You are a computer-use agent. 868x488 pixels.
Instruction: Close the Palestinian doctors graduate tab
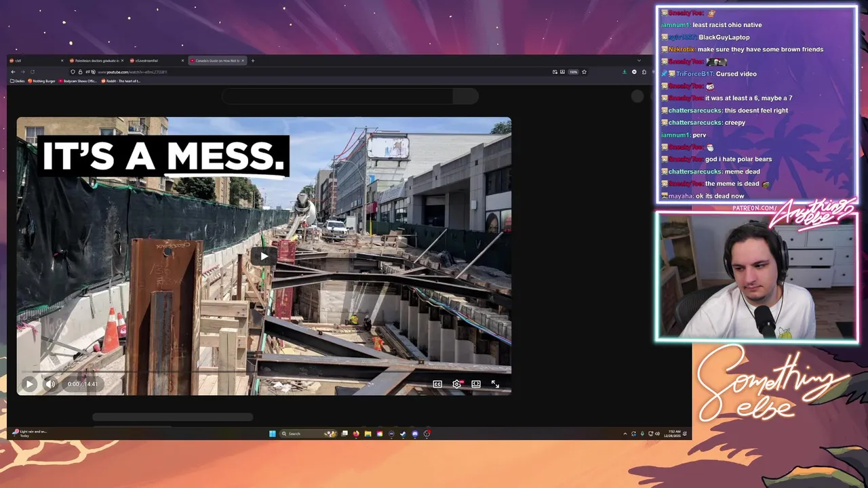(x=122, y=60)
